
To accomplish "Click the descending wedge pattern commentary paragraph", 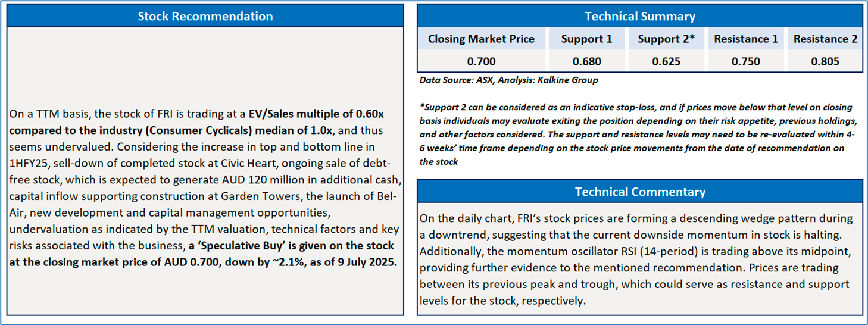I will (x=637, y=260).
